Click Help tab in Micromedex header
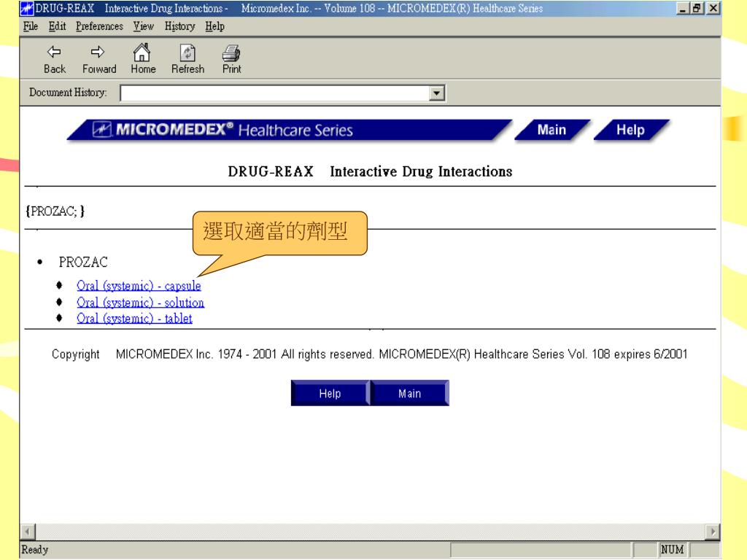747x560 pixels. [x=631, y=130]
